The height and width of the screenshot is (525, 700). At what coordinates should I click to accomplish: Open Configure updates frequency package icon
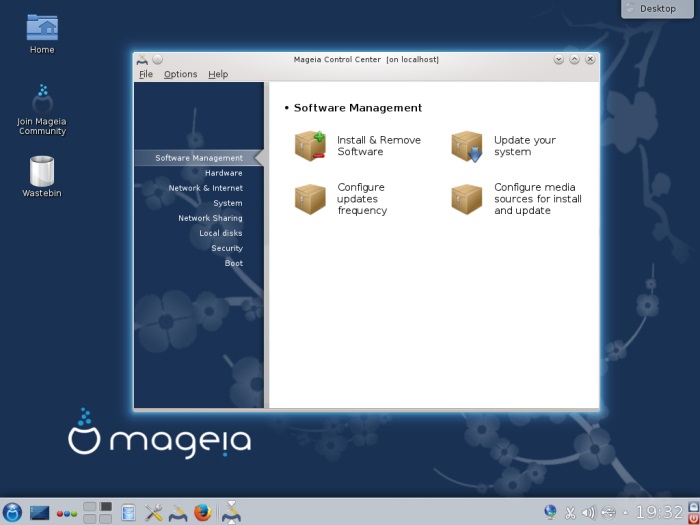310,199
